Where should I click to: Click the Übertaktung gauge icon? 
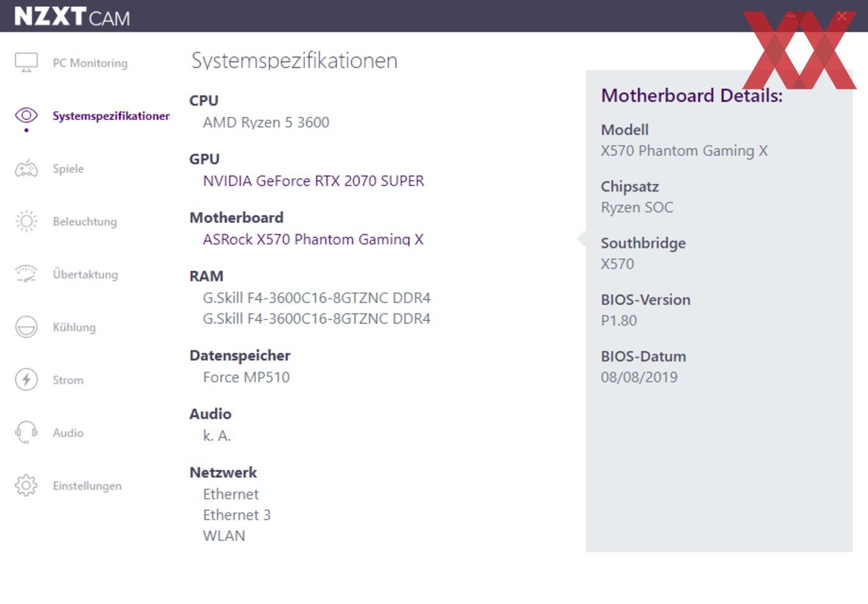click(26, 274)
